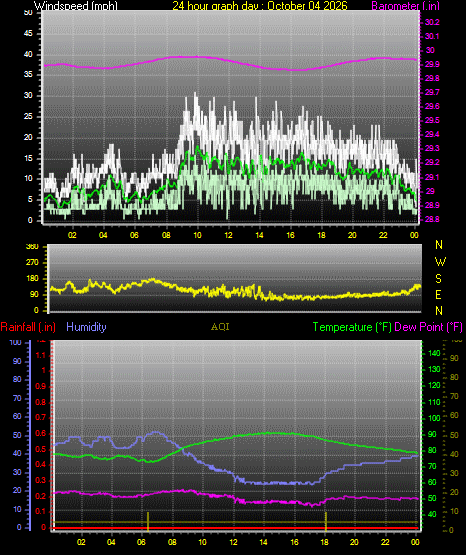Click the 140 temperature scale value
Viewport: 466px width, 555px height.
tap(434, 353)
